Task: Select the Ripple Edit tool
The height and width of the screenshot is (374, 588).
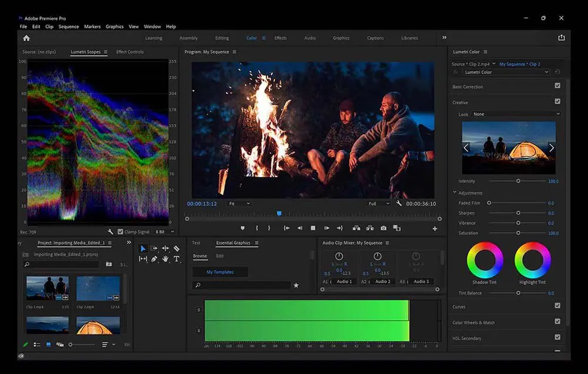Action: tap(165, 248)
